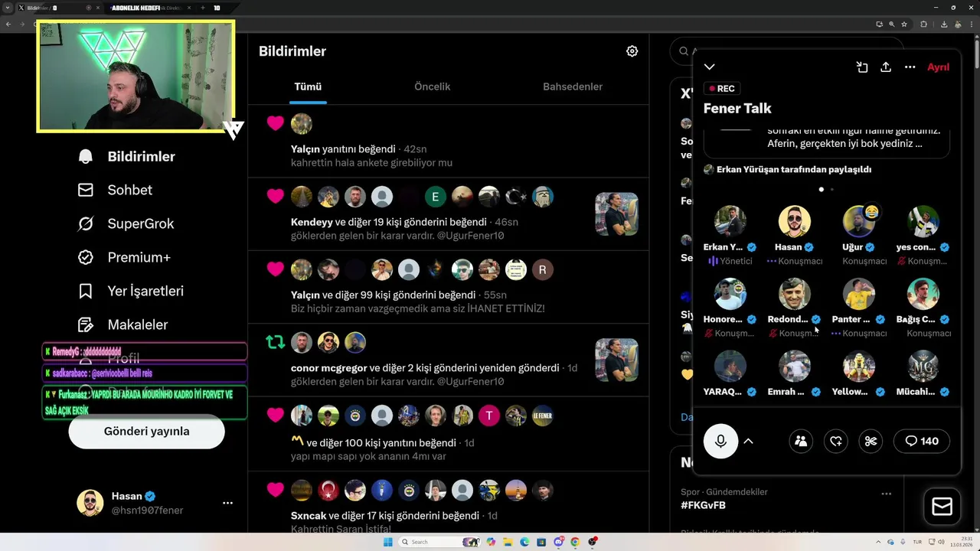The image size is (980, 551).
Task: Select Emrah listener avatar
Action: [x=794, y=366]
